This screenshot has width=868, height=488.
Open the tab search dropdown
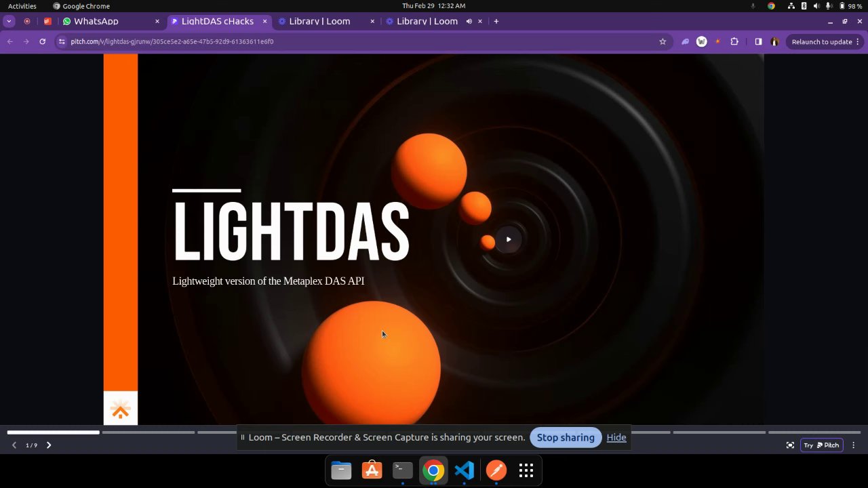tap(9, 21)
